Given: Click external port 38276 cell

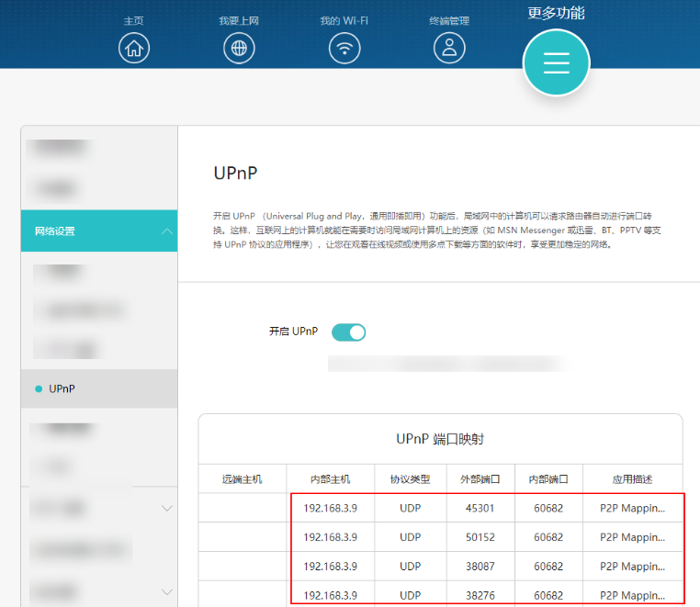Looking at the screenshot, I should tap(480, 595).
